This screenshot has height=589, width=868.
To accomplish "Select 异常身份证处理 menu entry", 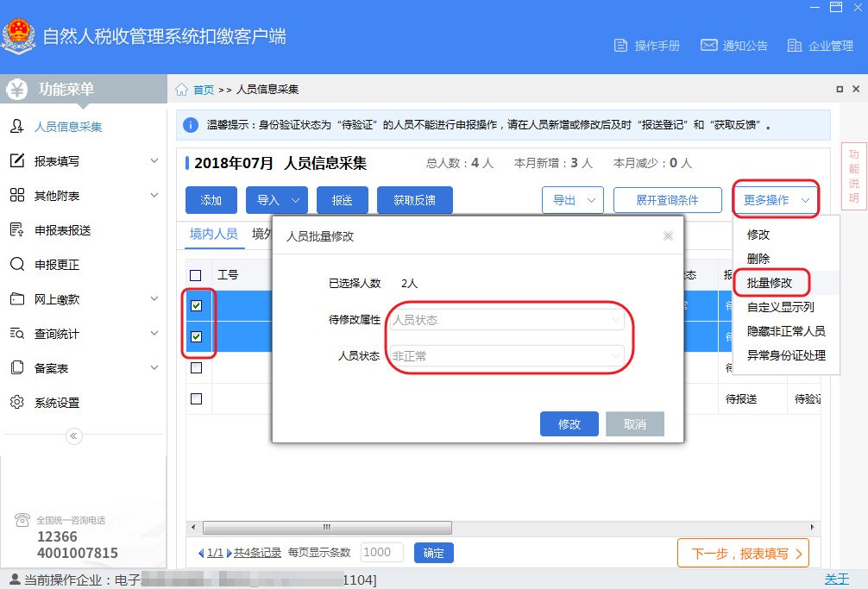I will [x=786, y=355].
